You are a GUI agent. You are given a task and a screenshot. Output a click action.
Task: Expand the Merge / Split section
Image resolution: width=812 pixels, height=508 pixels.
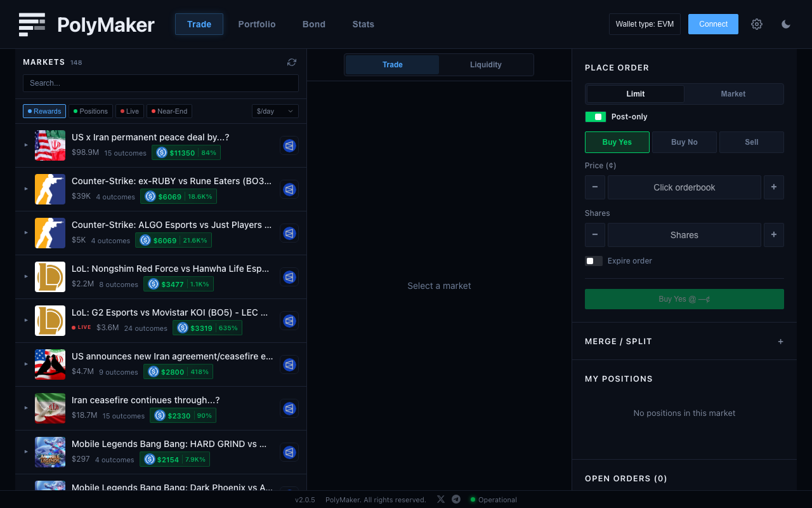point(780,342)
